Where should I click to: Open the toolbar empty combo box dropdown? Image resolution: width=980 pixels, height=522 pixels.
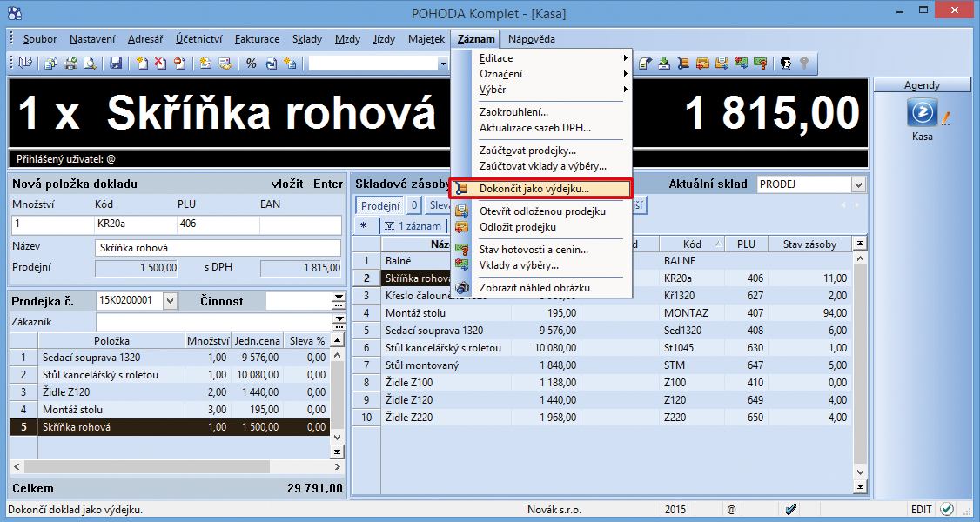(443, 64)
